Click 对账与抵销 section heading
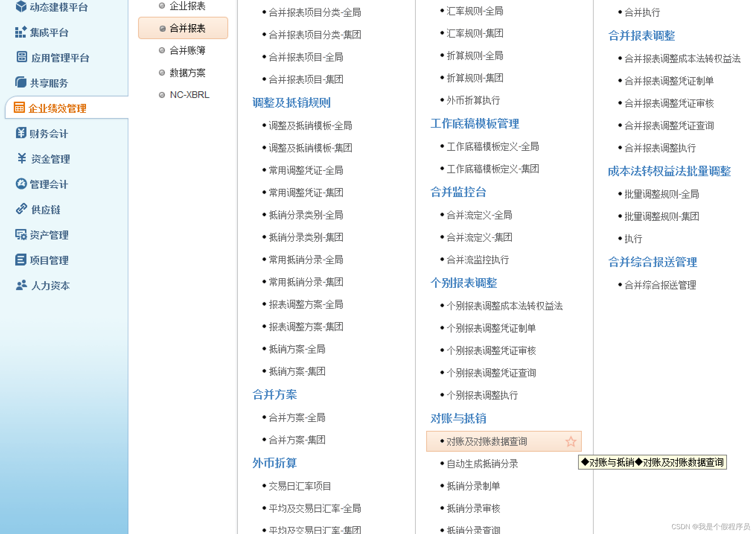 (x=458, y=418)
